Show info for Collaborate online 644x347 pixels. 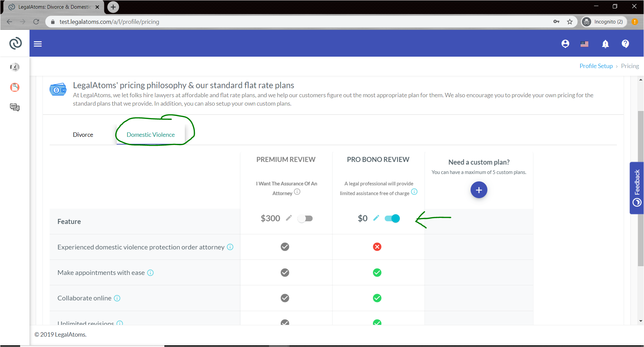[117, 298]
